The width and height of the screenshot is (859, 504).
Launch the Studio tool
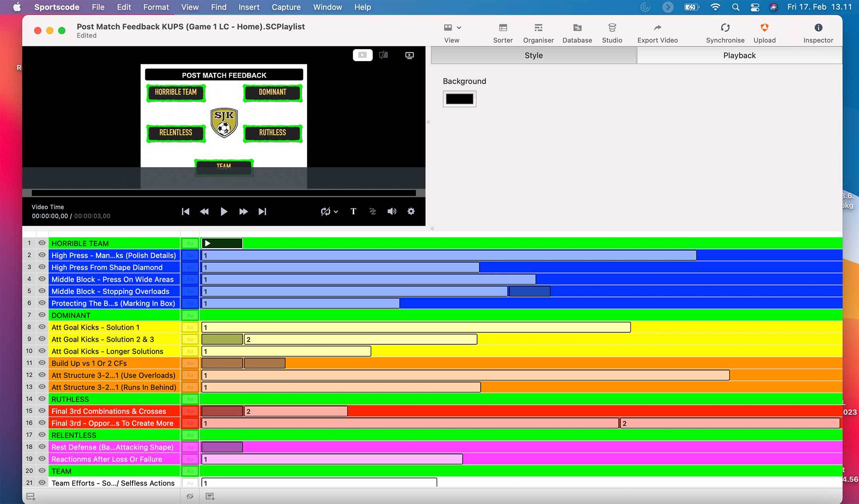click(612, 28)
